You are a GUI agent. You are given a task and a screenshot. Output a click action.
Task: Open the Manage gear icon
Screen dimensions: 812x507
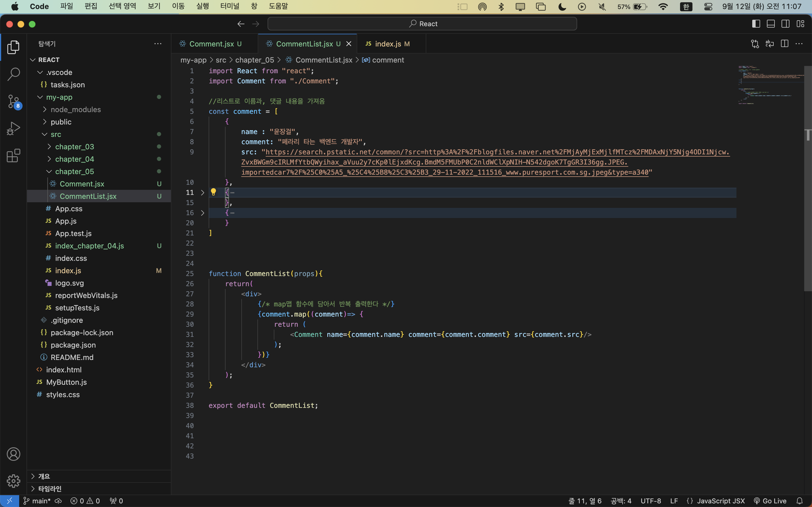pos(14,481)
